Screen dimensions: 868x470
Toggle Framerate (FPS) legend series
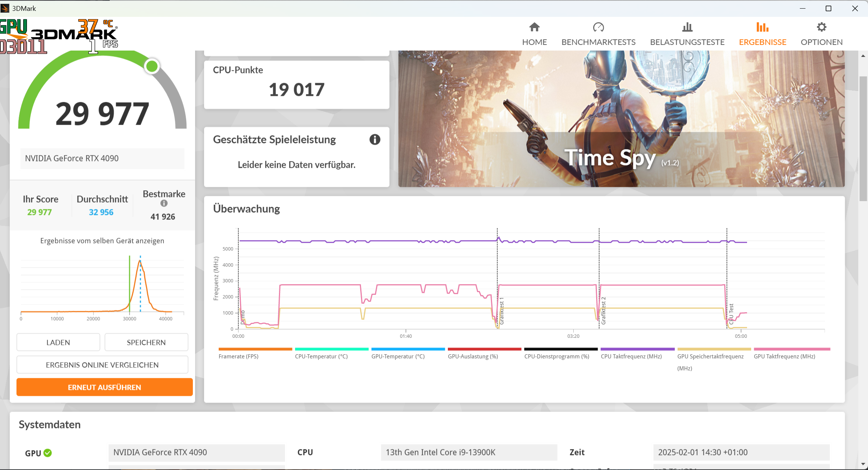[239, 356]
